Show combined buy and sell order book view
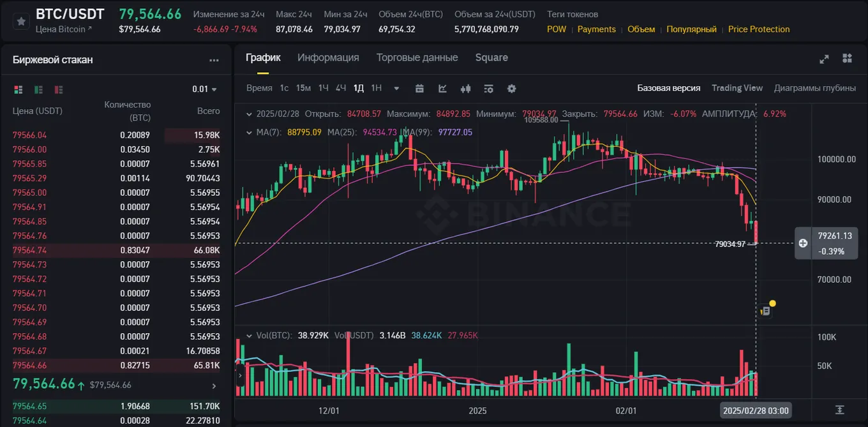Image resolution: width=868 pixels, height=427 pixels. click(x=18, y=89)
